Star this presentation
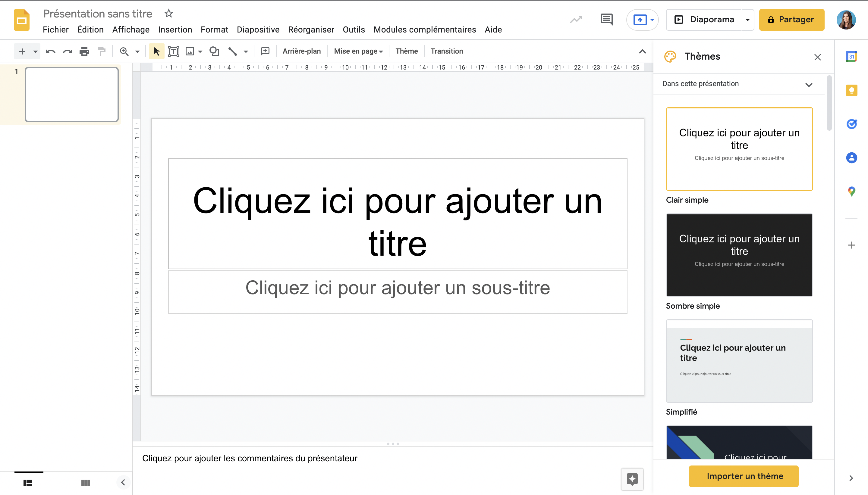 (169, 14)
